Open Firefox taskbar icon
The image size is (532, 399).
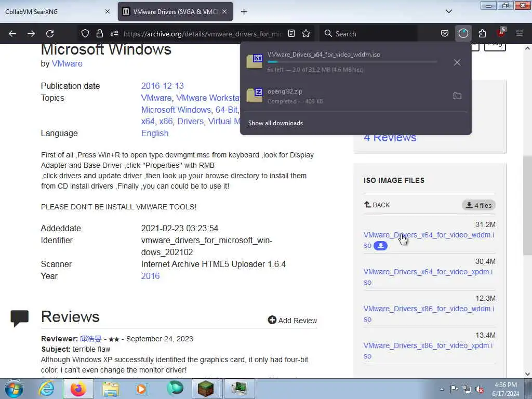point(78,389)
